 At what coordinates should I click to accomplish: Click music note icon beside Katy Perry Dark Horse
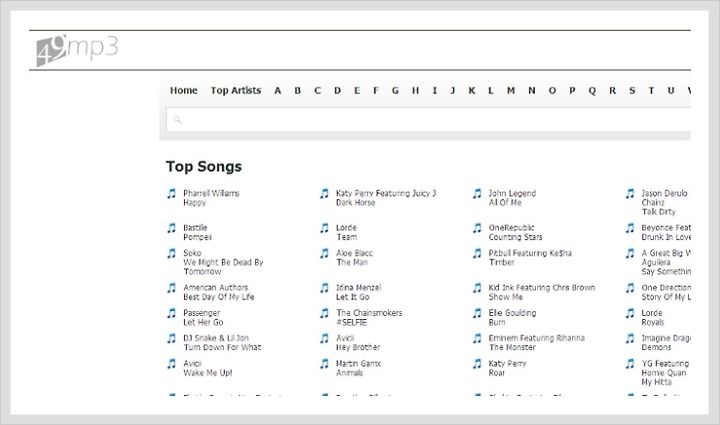click(324, 194)
